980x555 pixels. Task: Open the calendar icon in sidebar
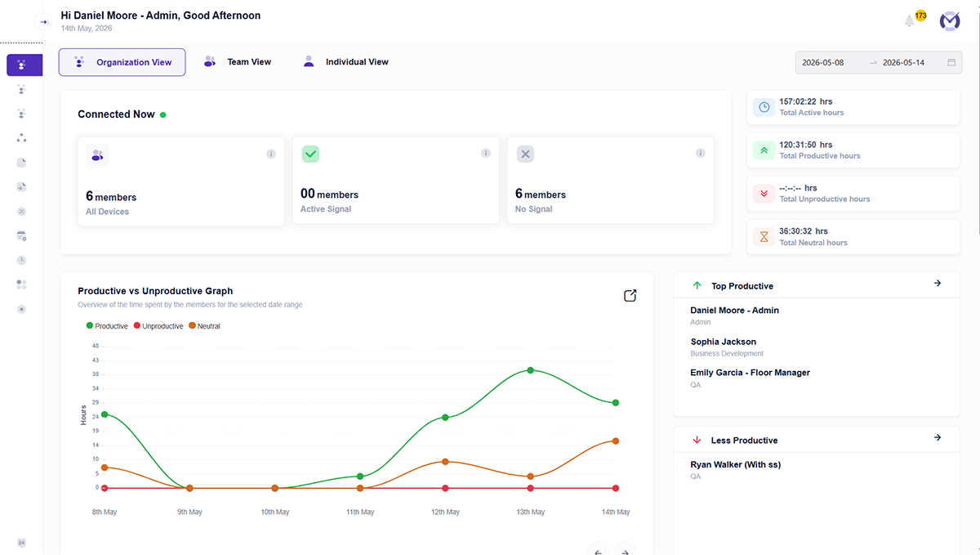(21, 235)
